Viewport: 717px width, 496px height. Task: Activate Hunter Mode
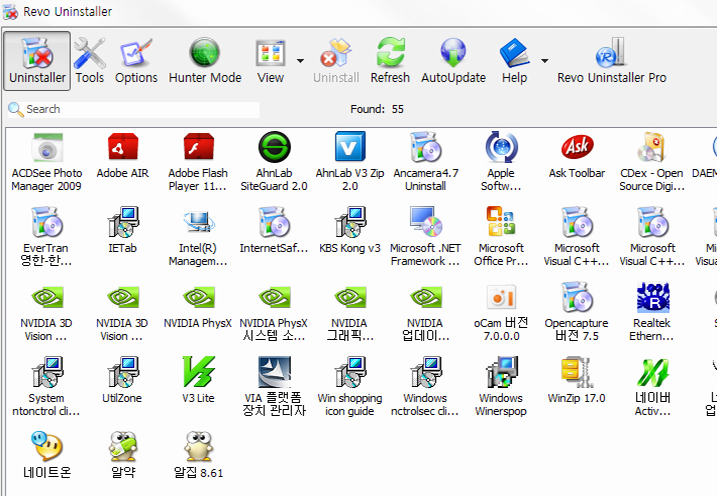(x=205, y=61)
